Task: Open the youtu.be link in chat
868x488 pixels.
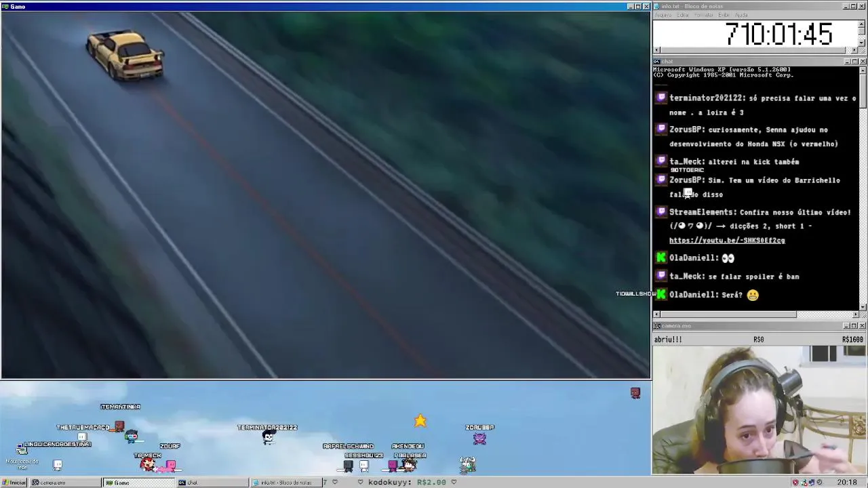Action: coord(727,241)
